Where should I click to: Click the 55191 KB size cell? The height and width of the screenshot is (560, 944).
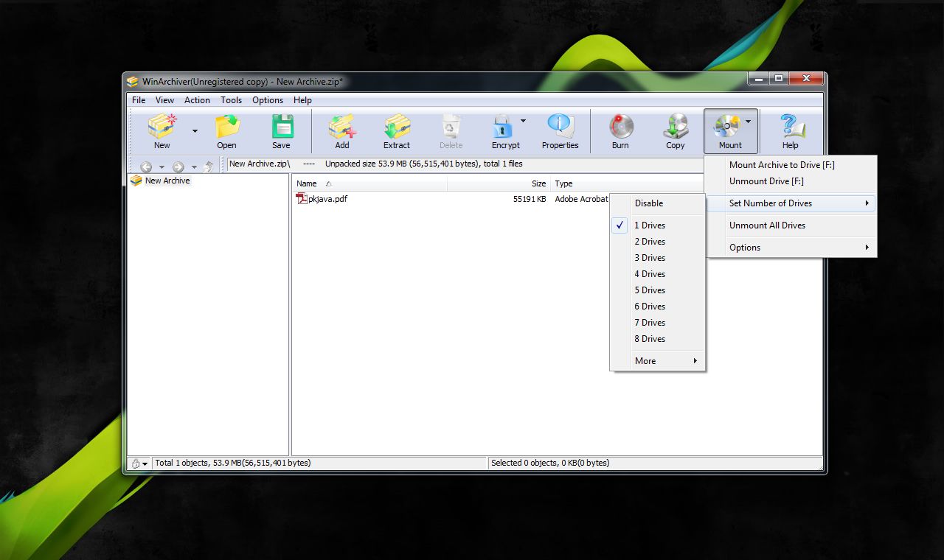click(530, 199)
